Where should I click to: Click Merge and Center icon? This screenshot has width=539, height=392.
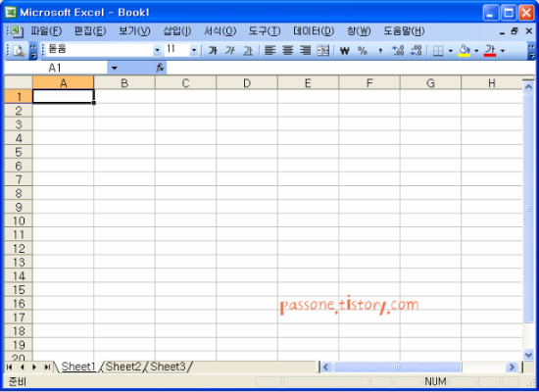click(x=322, y=51)
